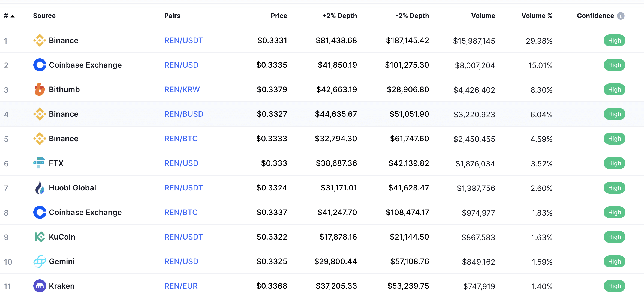This screenshot has height=299, width=644.
Task: Click the KuCoin logo icon
Action: [40, 237]
